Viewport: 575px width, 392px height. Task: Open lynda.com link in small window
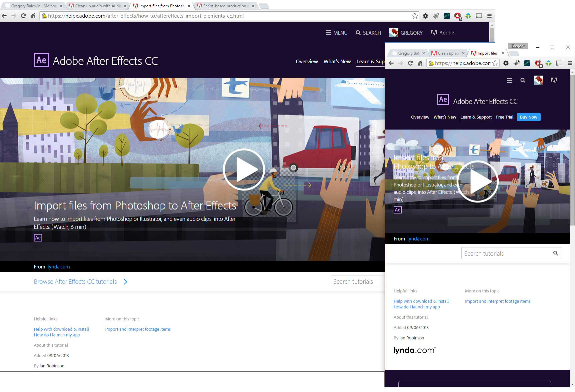point(418,238)
